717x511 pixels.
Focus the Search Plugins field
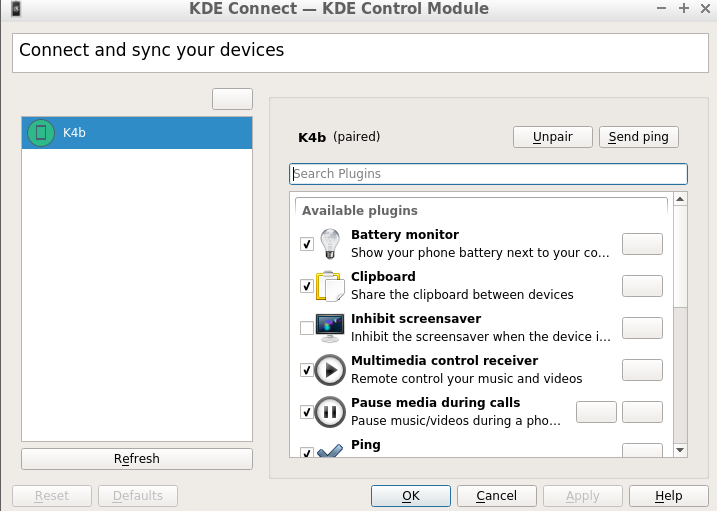488,174
